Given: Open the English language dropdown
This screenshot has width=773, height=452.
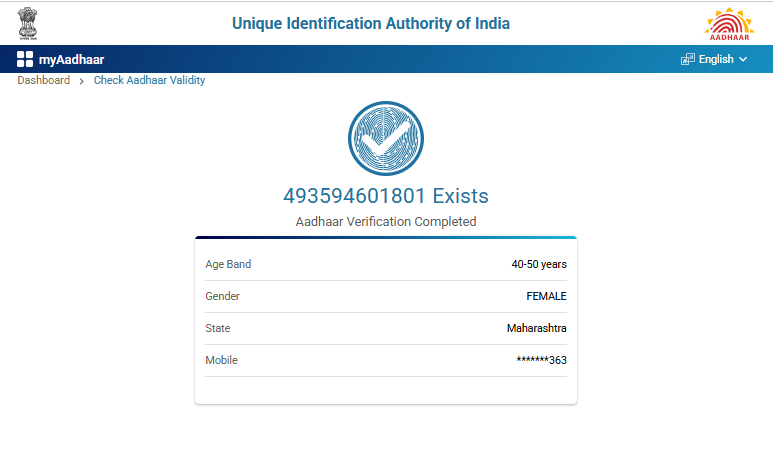Looking at the screenshot, I should 715,60.
